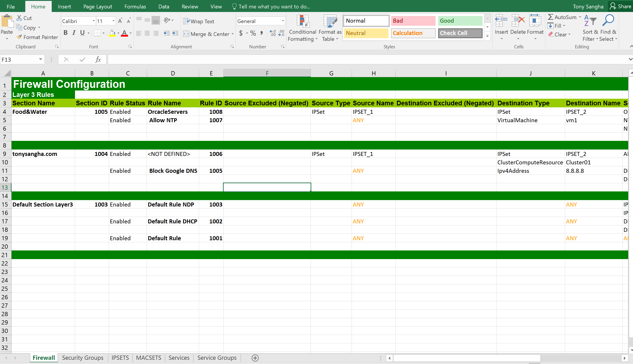Switch to the Services tab
Image resolution: width=633 pixels, height=364 pixels.
[x=179, y=358]
